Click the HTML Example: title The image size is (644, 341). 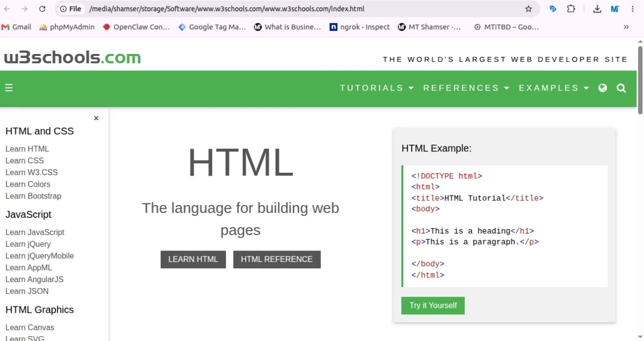point(436,148)
